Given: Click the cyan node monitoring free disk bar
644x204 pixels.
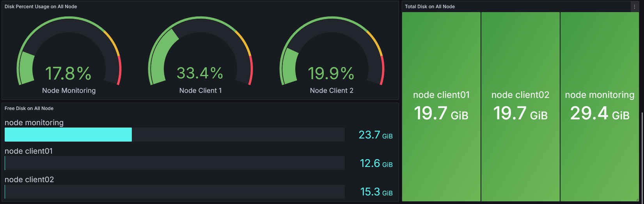Looking at the screenshot, I should 68,135.
